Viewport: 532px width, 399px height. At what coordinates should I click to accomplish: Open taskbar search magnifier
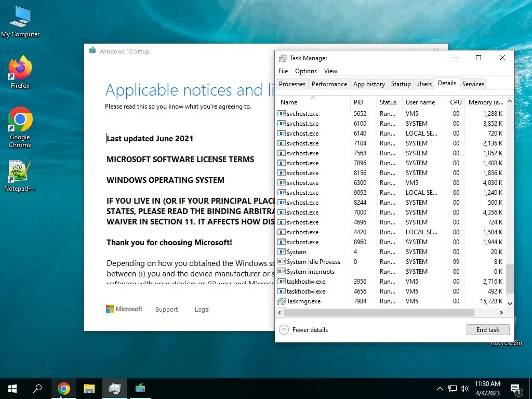37,389
